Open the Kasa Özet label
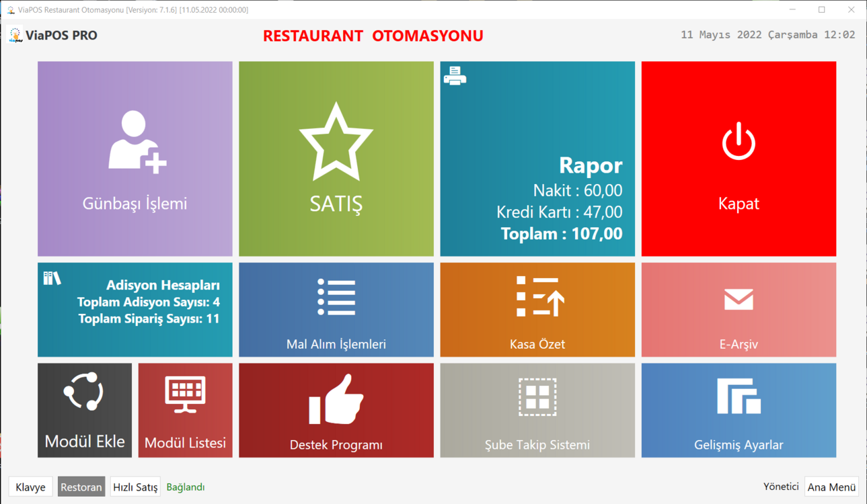 click(x=537, y=344)
